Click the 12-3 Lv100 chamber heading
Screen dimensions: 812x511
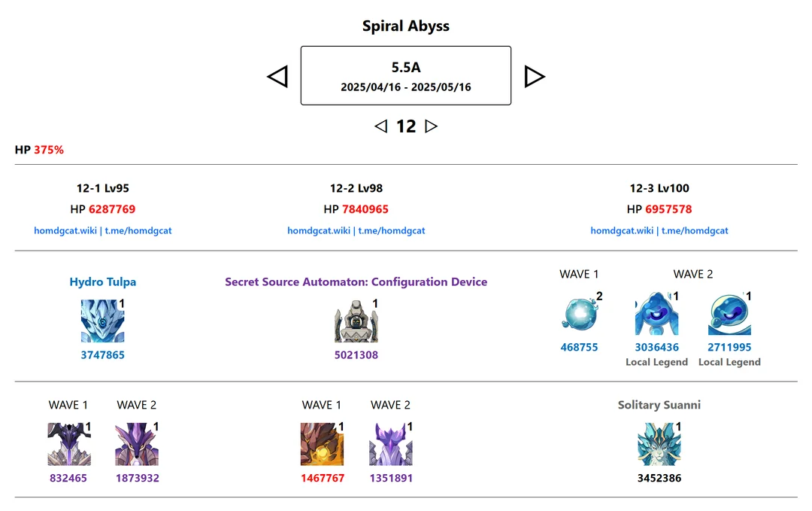pos(659,188)
